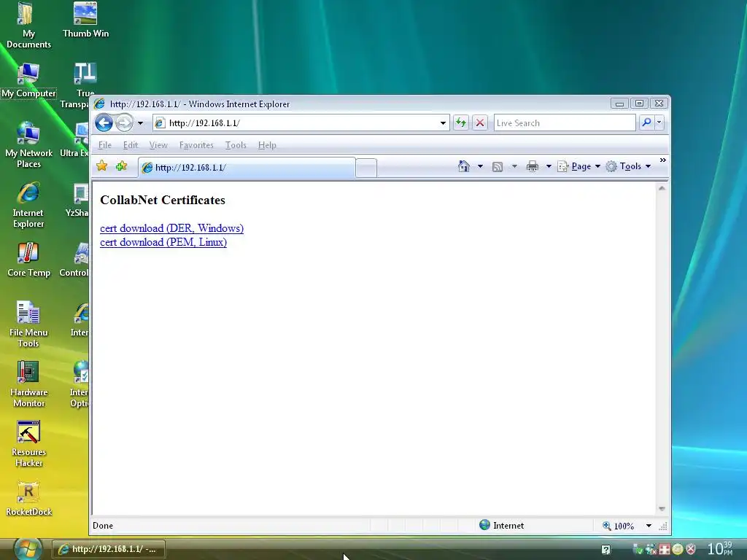This screenshot has height=560, width=747.
Task: Select the http://192.168.1.1/ tab
Action: pos(247,168)
